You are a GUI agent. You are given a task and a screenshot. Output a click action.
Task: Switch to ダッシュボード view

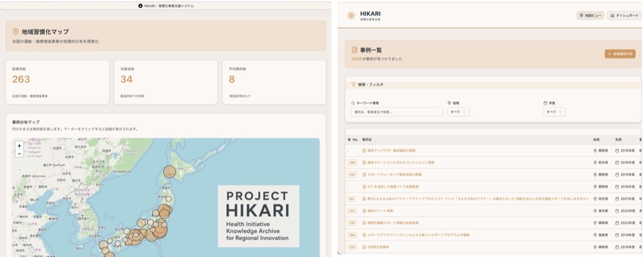pyautogui.click(x=624, y=15)
